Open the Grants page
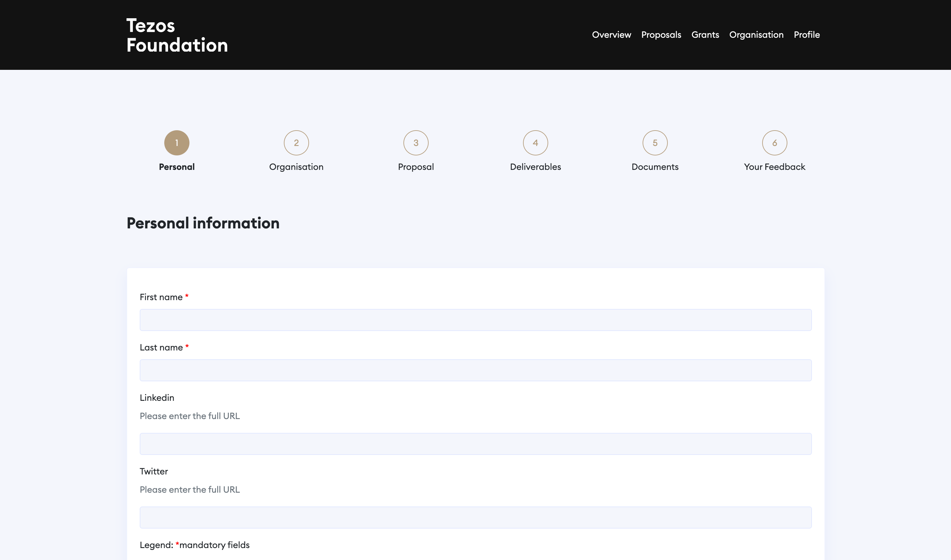 [x=705, y=35]
